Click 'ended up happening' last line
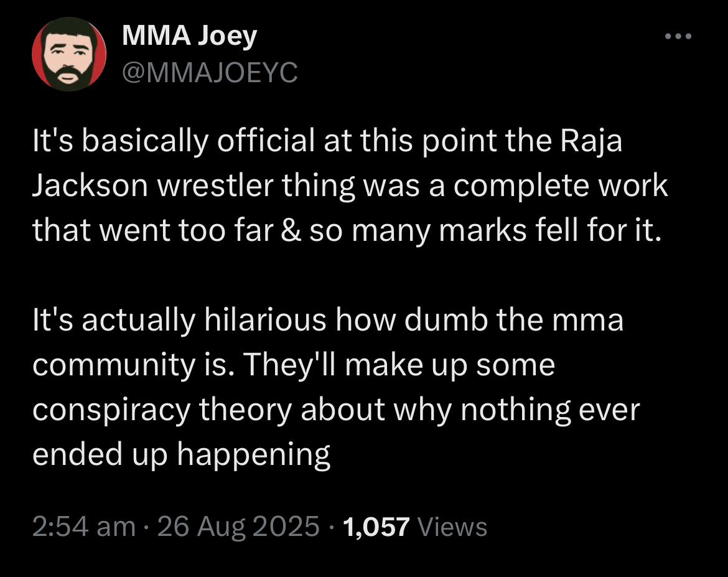This screenshot has width=728, height=577. (180, 455)
